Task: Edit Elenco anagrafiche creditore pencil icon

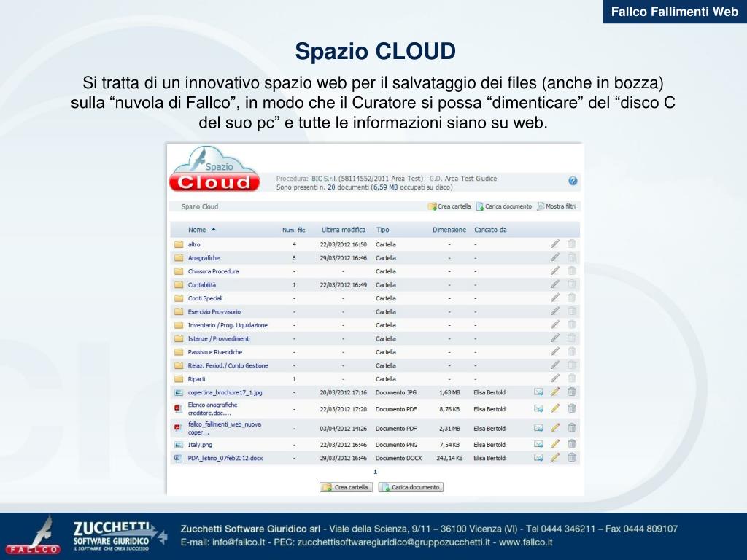Action: tap(555, 408)
